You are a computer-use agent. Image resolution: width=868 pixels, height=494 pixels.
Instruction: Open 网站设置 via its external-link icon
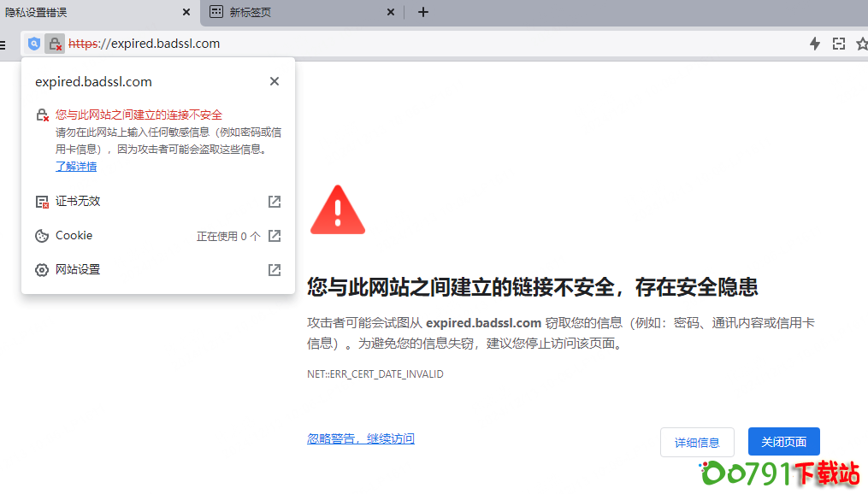pos(275,270)
